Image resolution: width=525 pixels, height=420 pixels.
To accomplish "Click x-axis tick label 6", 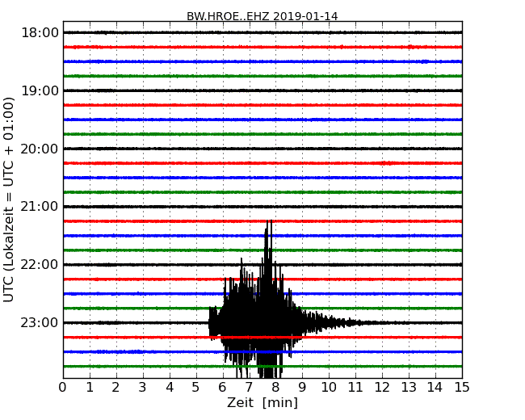I will click(223, 388).
